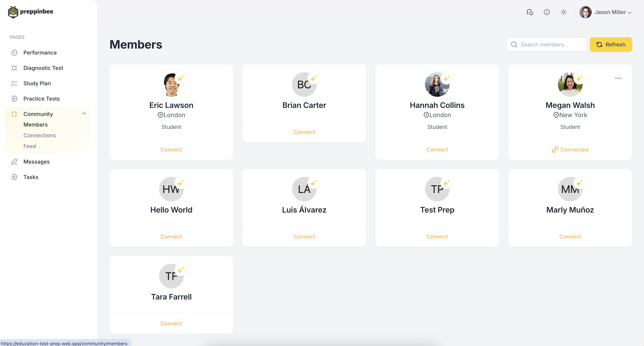Image resolution: width=644 pixels, height=346 pixels.
Task: Open the Feed submenu item
Action: click(x=30, y=146)
